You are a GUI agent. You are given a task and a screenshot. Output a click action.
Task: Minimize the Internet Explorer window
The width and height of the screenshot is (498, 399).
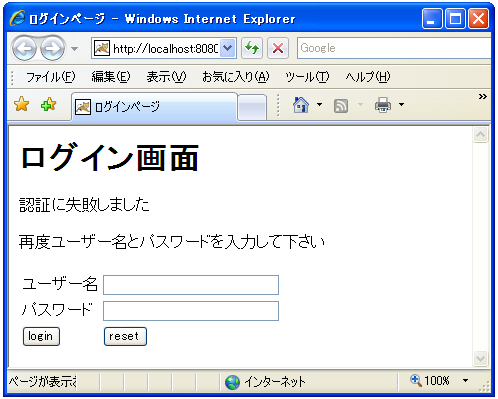pos(432,18)
